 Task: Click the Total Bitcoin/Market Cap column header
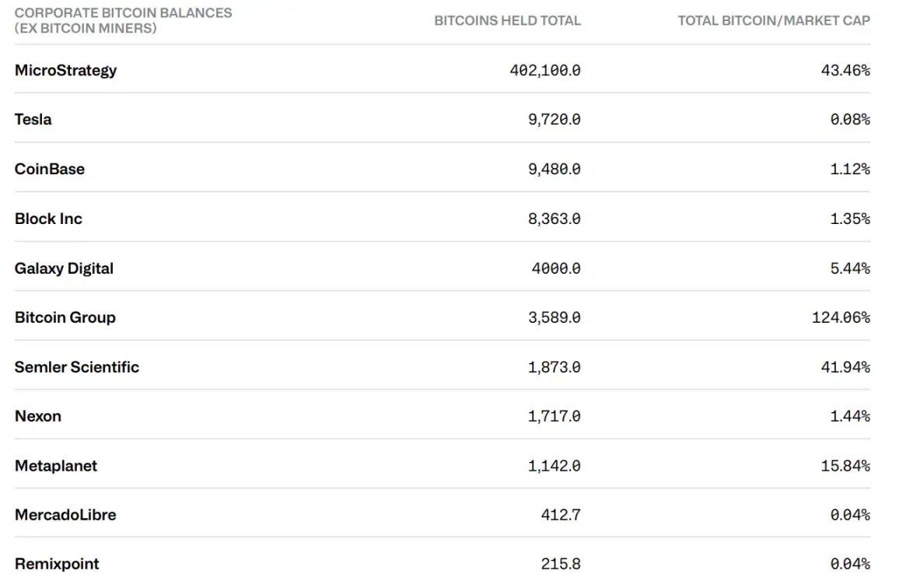pos(774,21)
